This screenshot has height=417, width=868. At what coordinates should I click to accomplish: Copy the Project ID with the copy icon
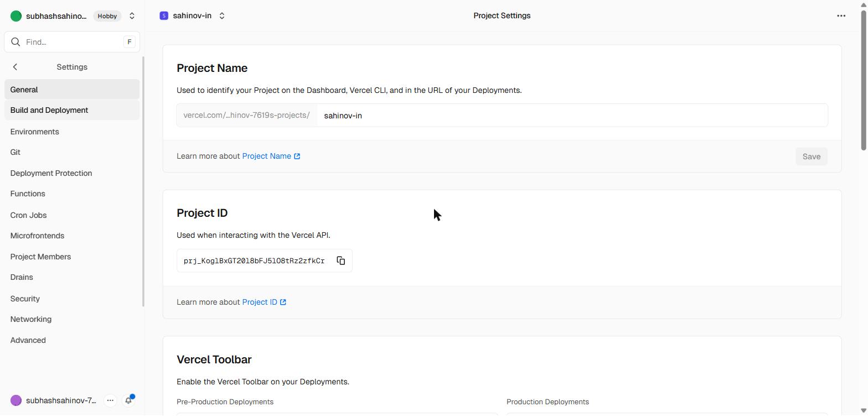[341, 260]
